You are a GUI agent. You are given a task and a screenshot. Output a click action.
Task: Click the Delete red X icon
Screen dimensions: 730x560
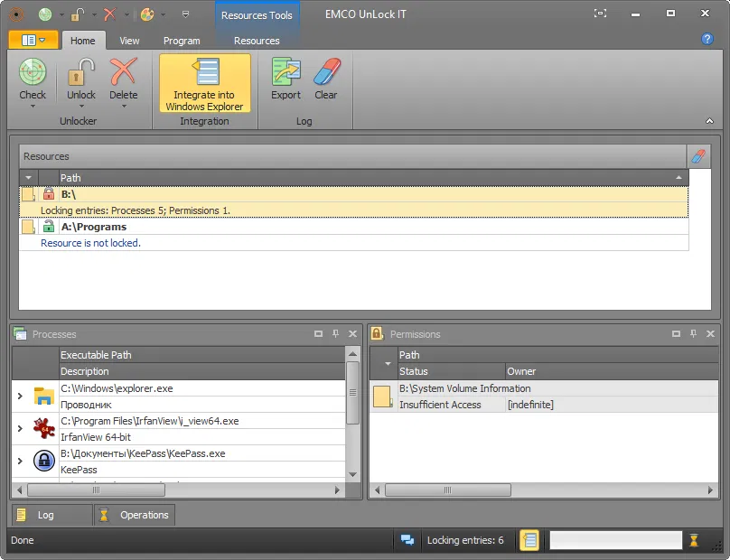pos(124,72)
